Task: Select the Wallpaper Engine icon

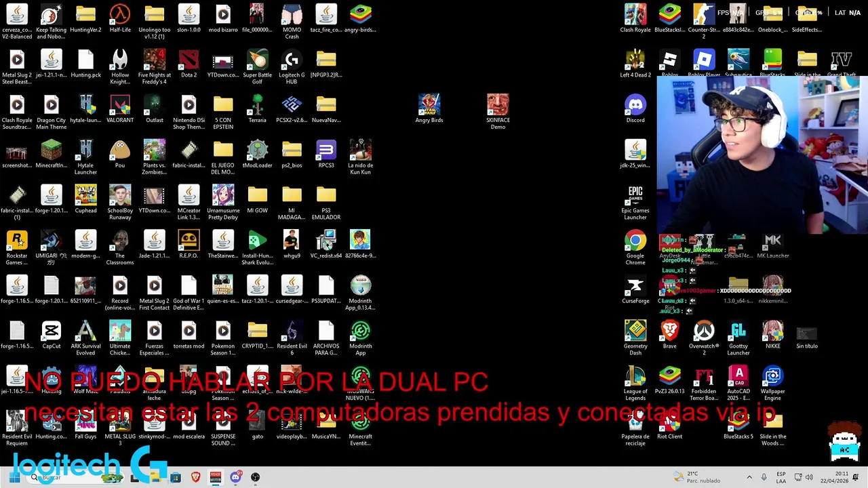Action: click(x=772, y=384)
